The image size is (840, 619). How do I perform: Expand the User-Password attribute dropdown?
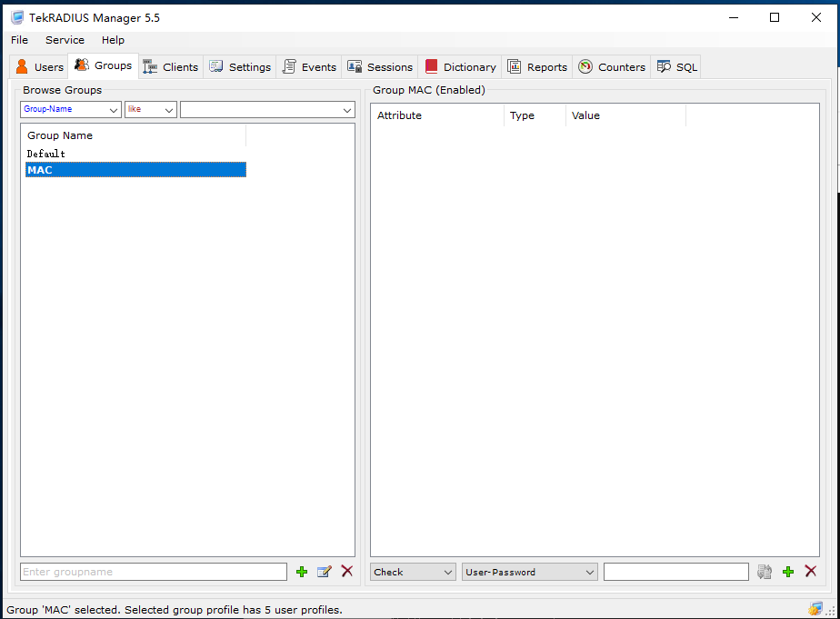(529, 572)
